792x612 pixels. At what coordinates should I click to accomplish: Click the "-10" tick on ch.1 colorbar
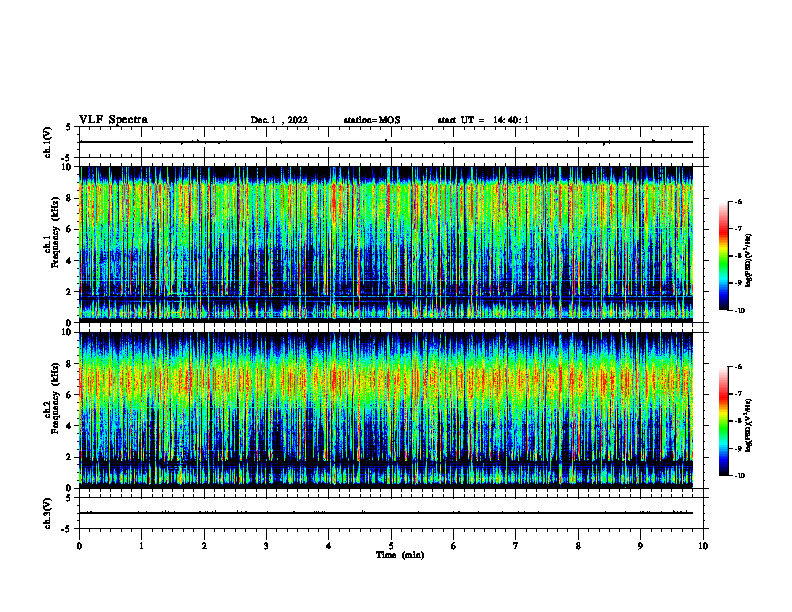pyautogui.click(x=740, y=310)
